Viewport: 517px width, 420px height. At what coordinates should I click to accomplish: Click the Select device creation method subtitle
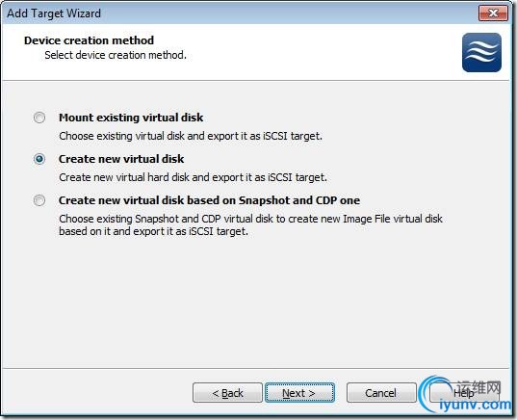click(116, 55)
